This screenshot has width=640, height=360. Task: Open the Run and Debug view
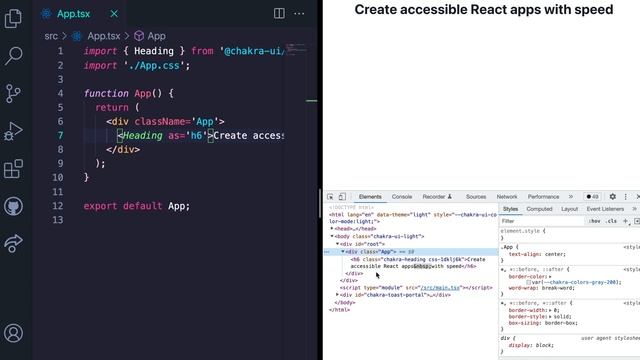click(x=13, y=131)
